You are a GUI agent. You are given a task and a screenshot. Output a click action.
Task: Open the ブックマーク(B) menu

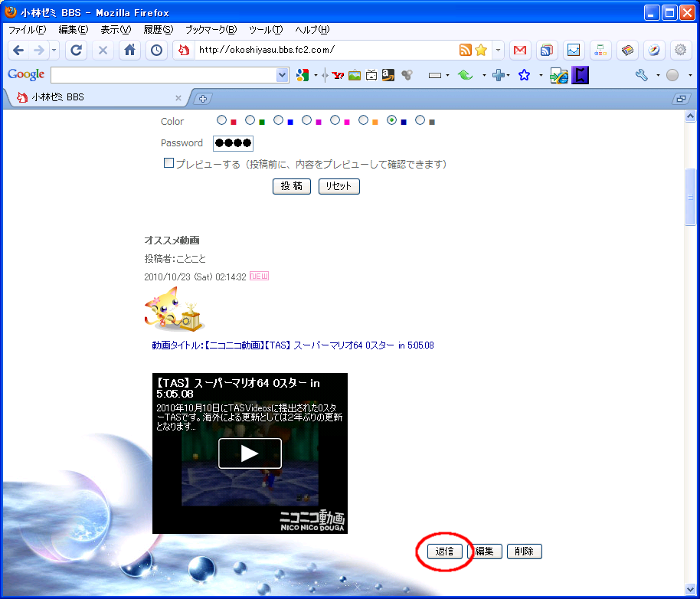point(211,30)
